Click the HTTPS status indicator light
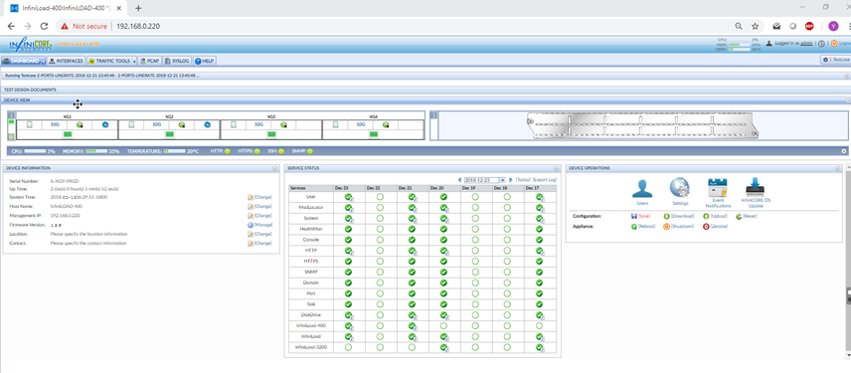This screenshot has height=373, width=851. pos(257,151)
